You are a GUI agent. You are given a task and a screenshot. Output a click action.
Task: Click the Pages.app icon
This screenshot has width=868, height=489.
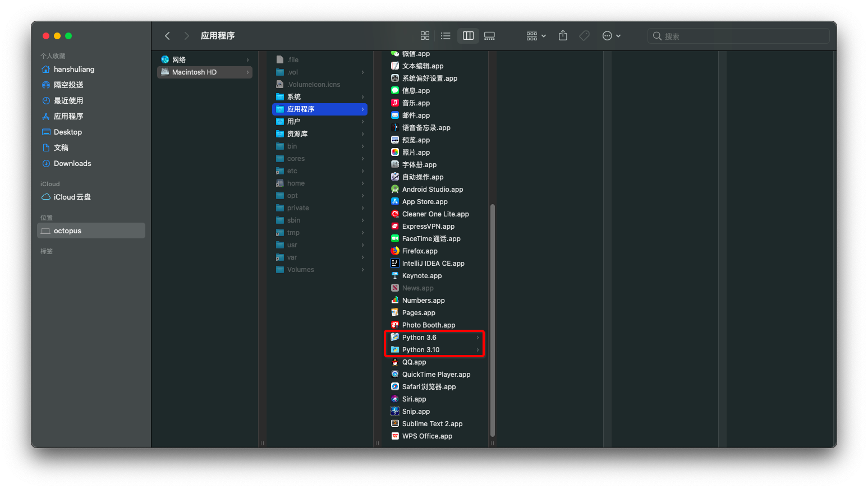coord(395,313)
